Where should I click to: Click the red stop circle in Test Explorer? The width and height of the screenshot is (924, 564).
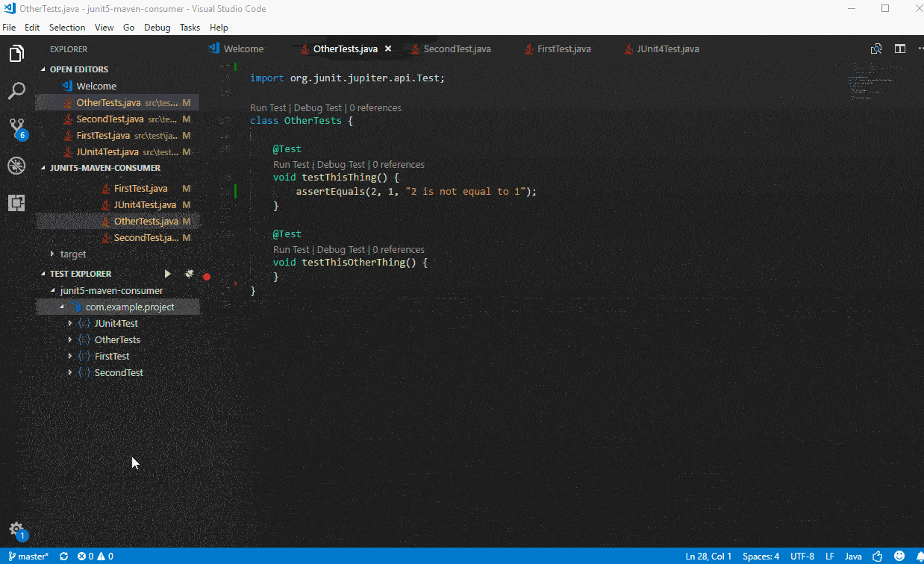[x=207, y=277]
